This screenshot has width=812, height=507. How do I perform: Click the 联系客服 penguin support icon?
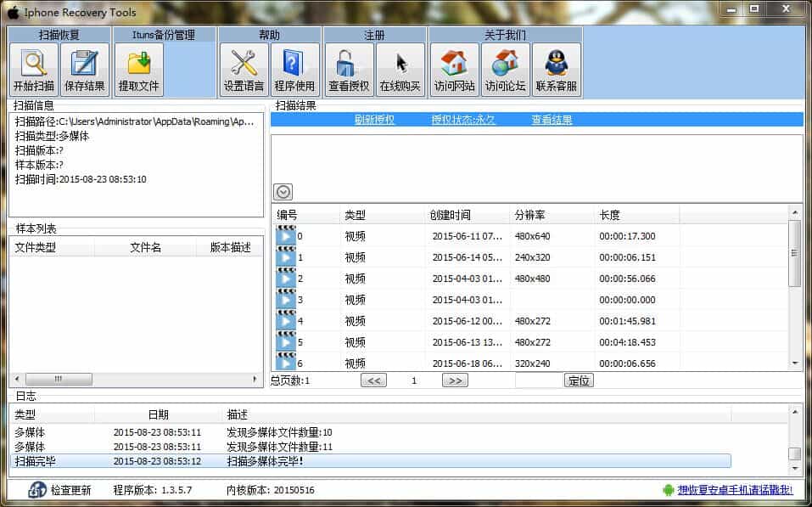557,70
